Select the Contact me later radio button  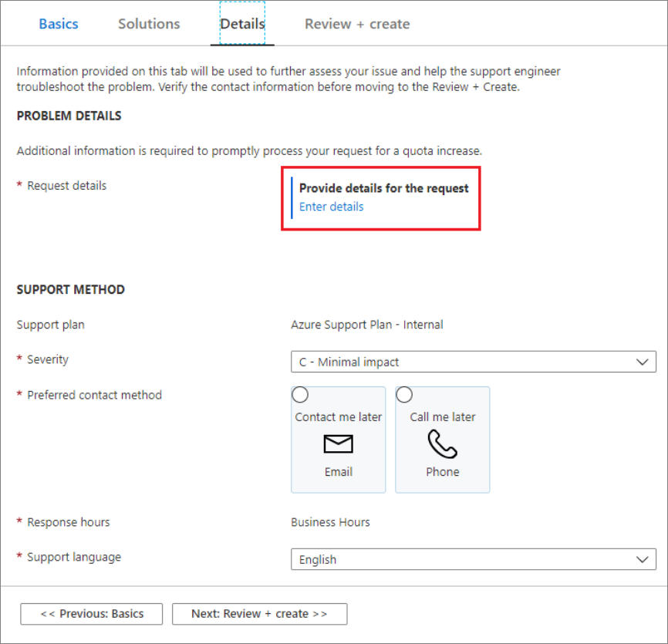[300, 394]
